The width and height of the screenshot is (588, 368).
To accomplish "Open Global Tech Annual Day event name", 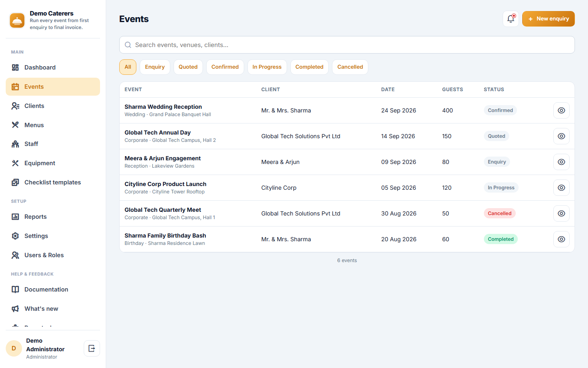I will pos(158,132).
